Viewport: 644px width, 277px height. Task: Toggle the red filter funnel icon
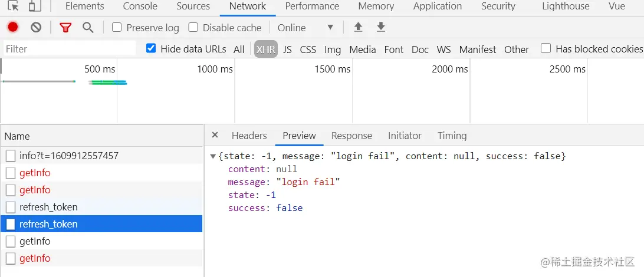coord(65,28)
